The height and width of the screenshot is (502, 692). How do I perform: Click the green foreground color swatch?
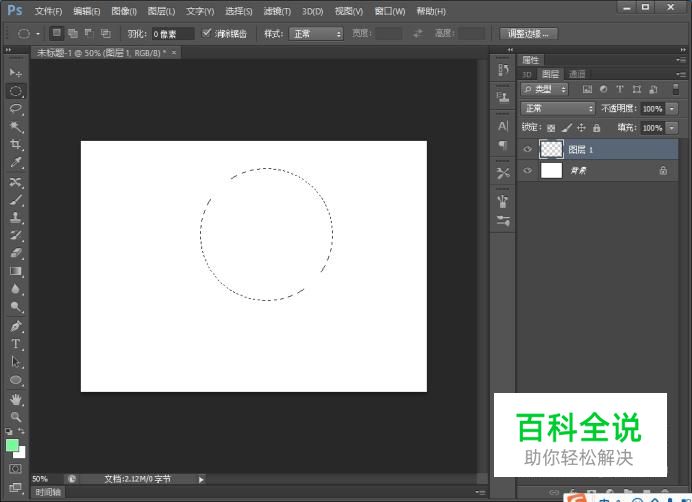(x=12, y=445)
